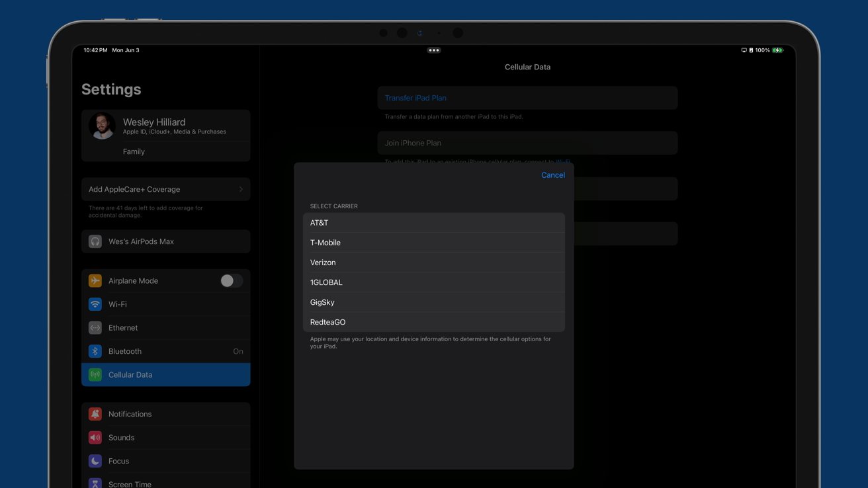868x488 pixels.
Task: Toggle the Airplane Mode switch
Action: tap(231, 280)
